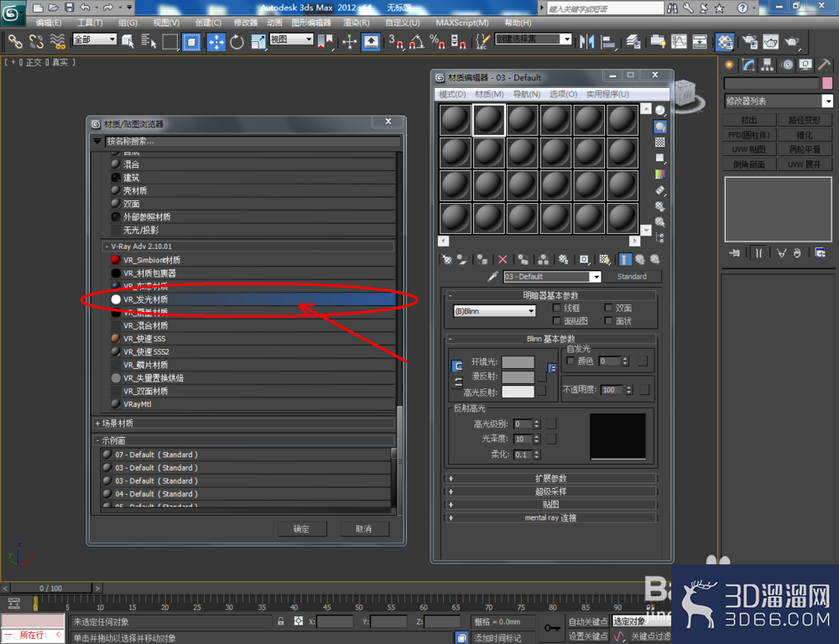Viewport: 839px width, 644px height.
Task: Select the Scale tool in main toolbar
Action: click(258, 42)
